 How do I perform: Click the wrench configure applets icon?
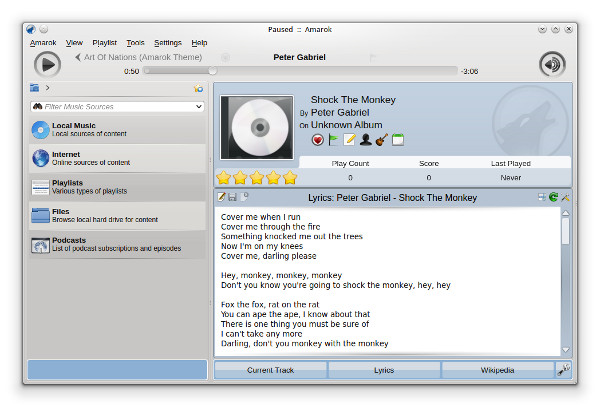point(564,370)
